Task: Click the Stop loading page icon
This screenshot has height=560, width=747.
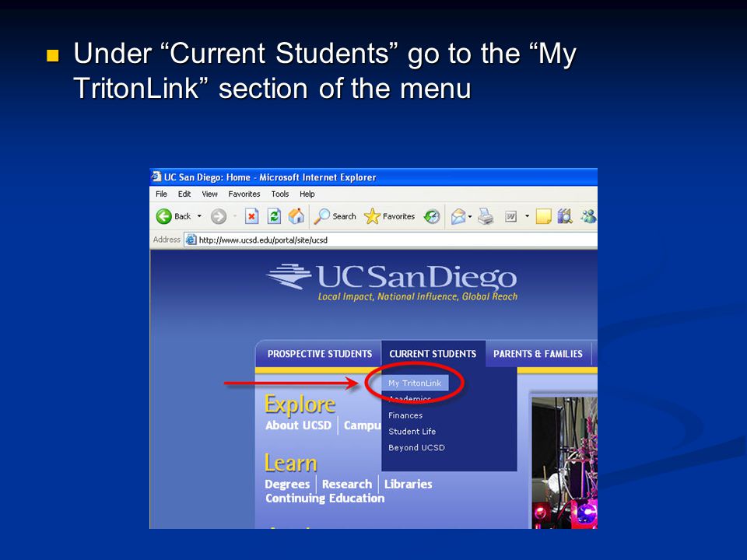Action: 251,217
